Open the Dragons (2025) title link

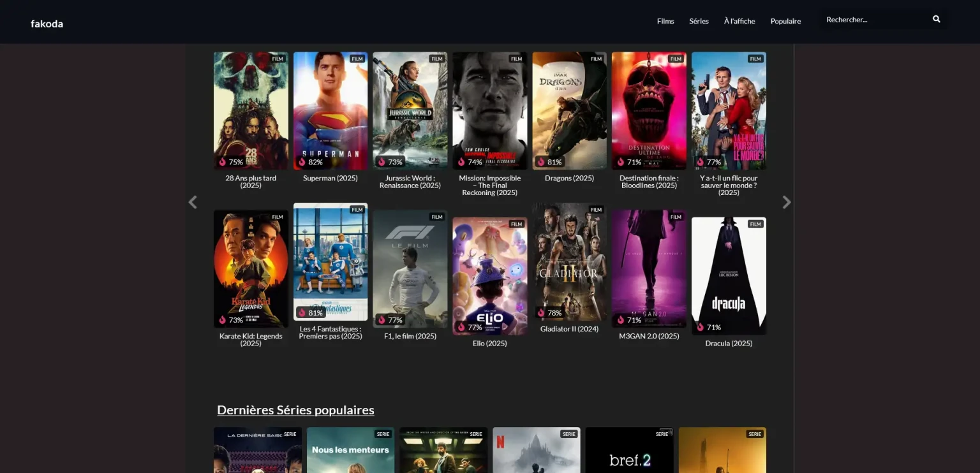pyautogui.click(x=570, y=178)
